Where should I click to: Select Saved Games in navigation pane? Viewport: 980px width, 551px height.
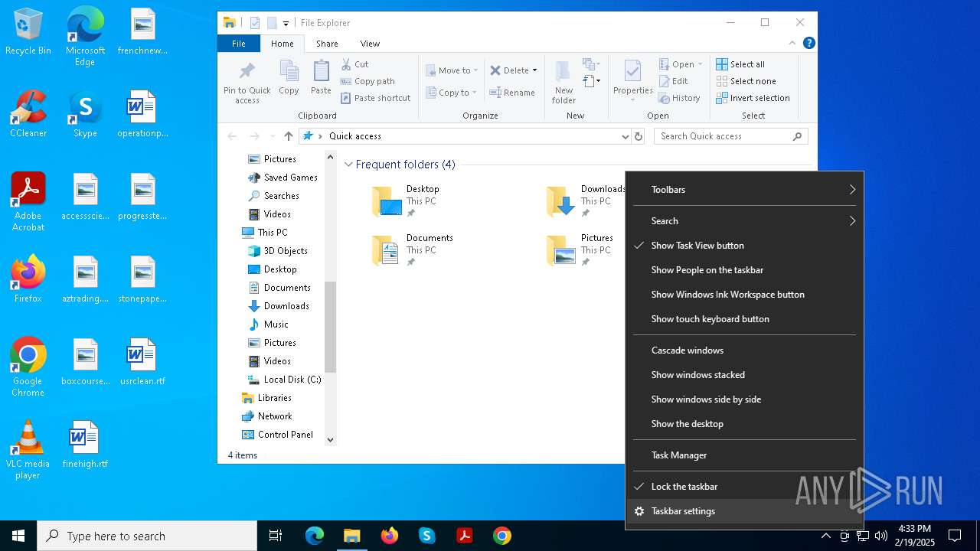tap(290, 178)
